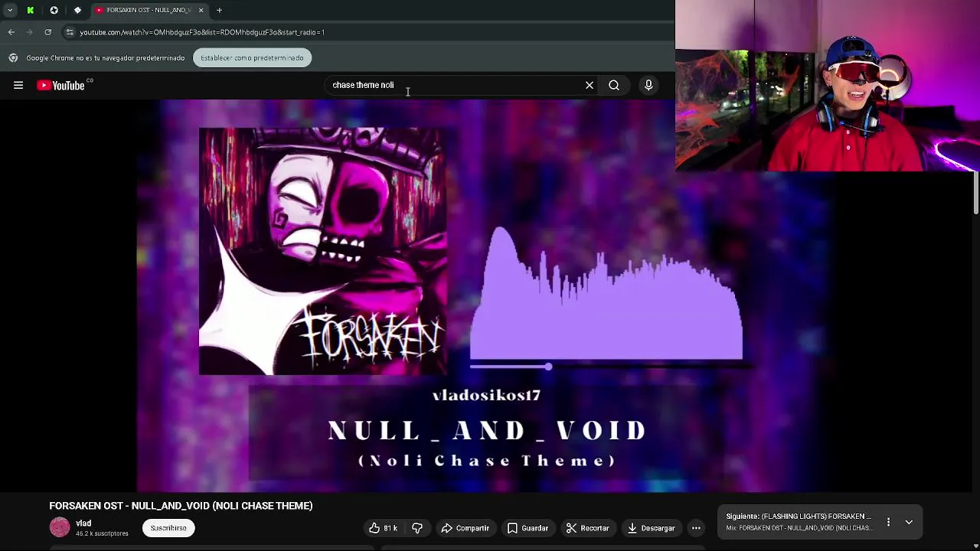Click Establecer como predeterminado button
This screenshot has height=551, width=980.
click(x=252, y=57)
